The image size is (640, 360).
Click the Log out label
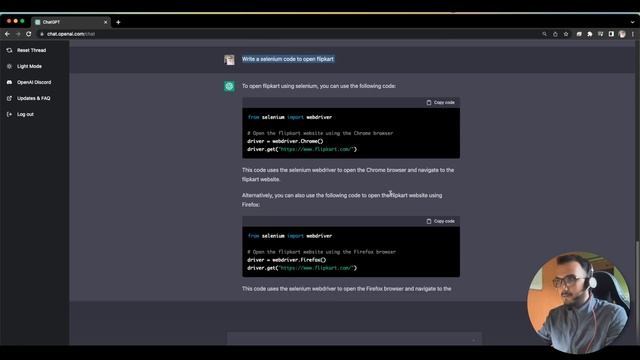tap(25, 114)
